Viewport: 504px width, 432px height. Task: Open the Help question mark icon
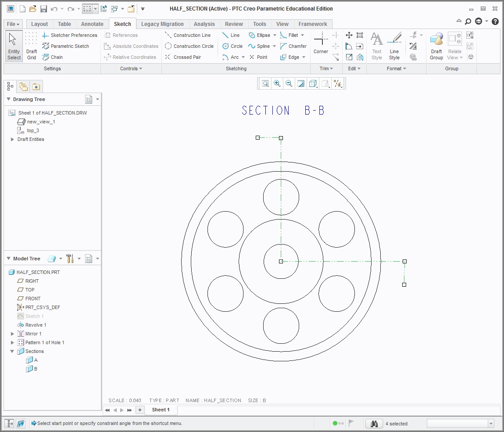click(495, 21)
